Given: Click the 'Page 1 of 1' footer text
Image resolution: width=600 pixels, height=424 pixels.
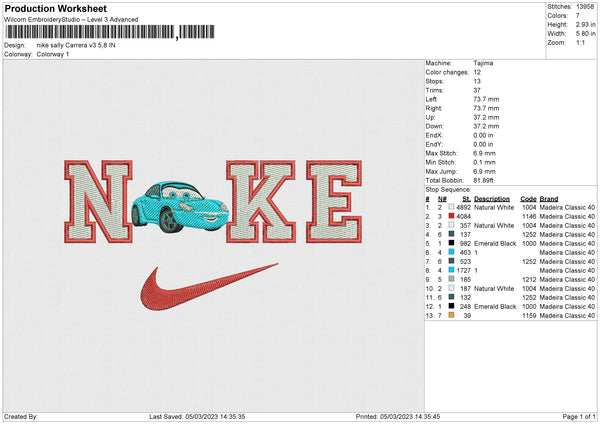Looking at the screenshot, I should pos(579,416).
